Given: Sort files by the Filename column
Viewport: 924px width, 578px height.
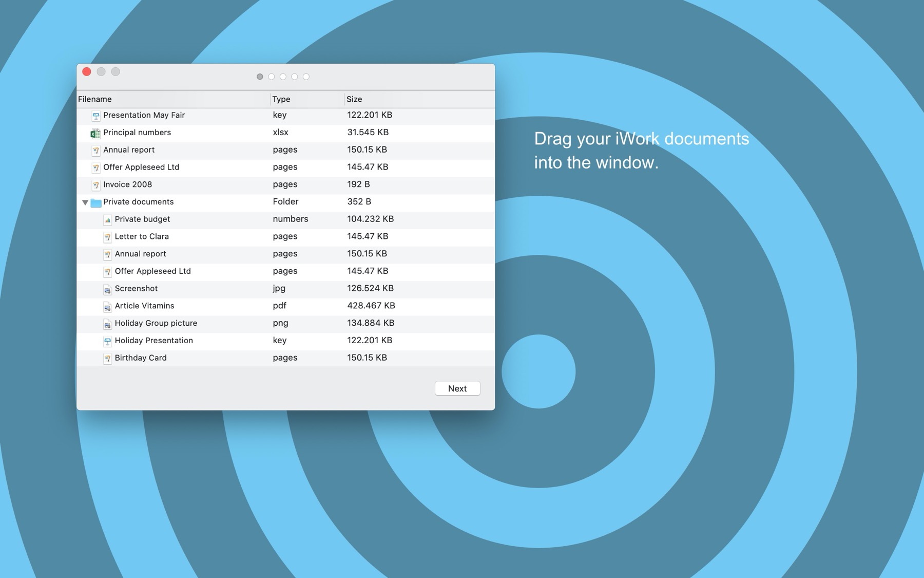Looking at the screenshot, I should click(x=94, y=99).
